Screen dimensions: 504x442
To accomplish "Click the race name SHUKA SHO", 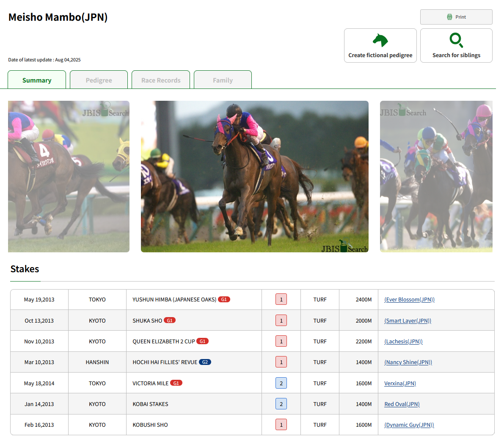I will click(148, 321).
